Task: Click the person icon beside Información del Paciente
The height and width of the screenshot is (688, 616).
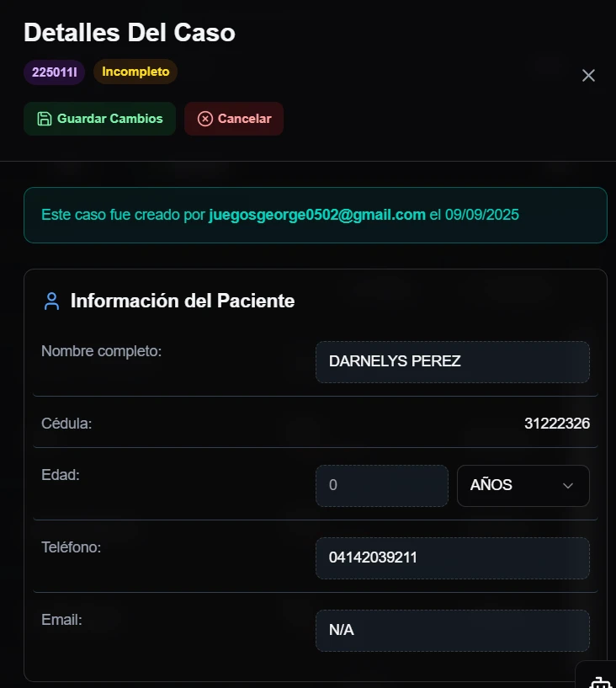Action: (51, 301)
